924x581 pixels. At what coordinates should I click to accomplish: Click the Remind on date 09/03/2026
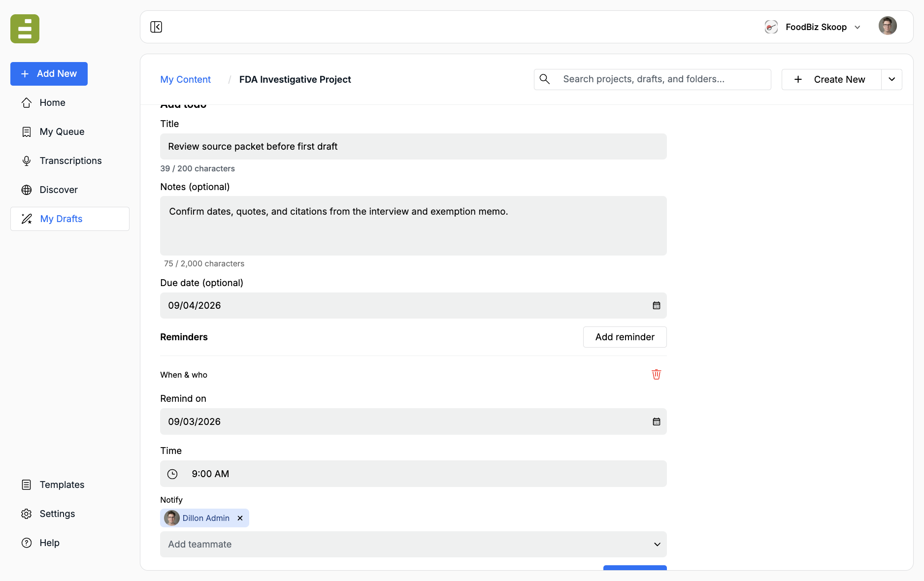[x=413, y=422]
